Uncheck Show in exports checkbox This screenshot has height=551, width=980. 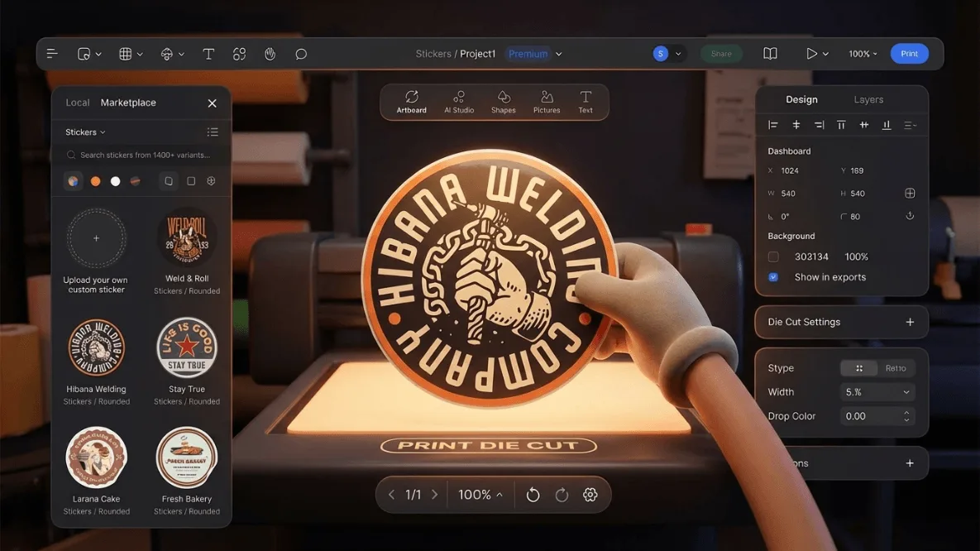pyautogui.click(x=773, y=277)
